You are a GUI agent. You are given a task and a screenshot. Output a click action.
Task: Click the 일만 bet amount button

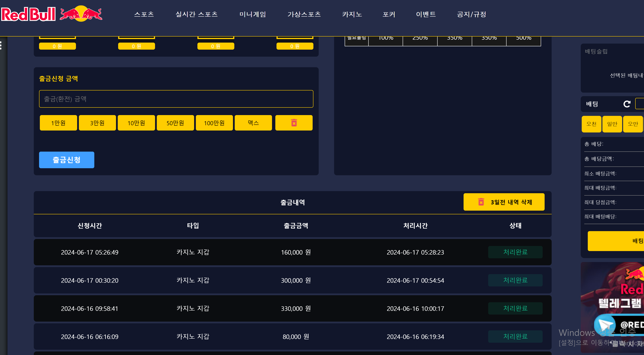612,124
